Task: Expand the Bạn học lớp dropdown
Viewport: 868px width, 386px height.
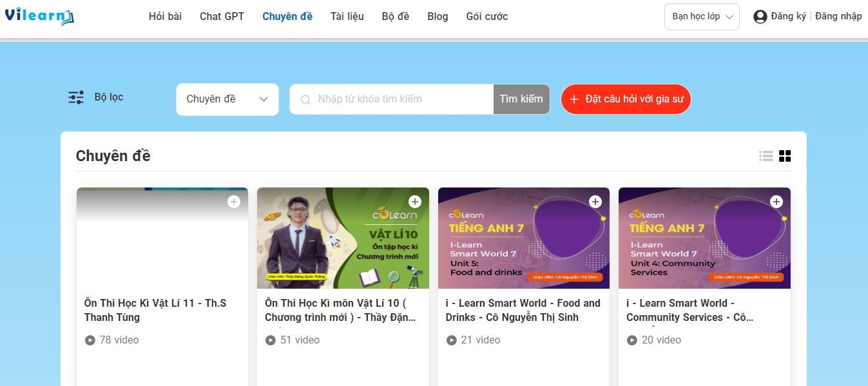Action: pos(702,17)
